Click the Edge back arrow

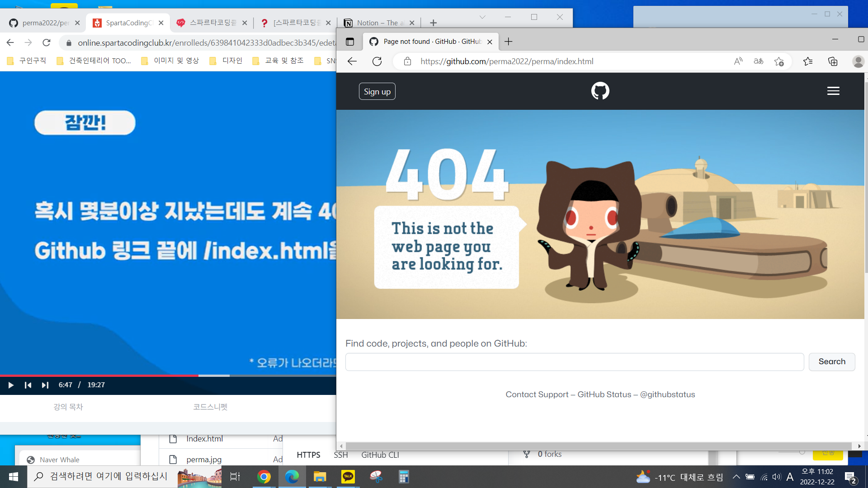pyautogui.click(x=352, y=61)
